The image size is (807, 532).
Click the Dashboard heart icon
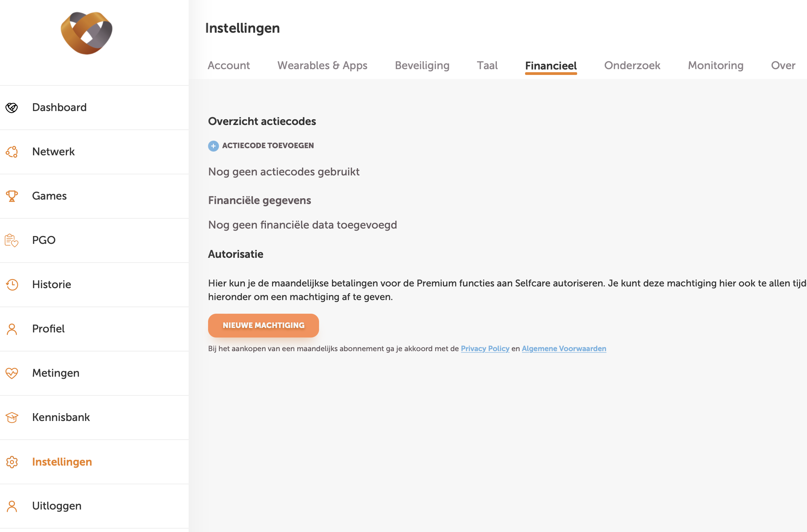(x=12, y=108)
